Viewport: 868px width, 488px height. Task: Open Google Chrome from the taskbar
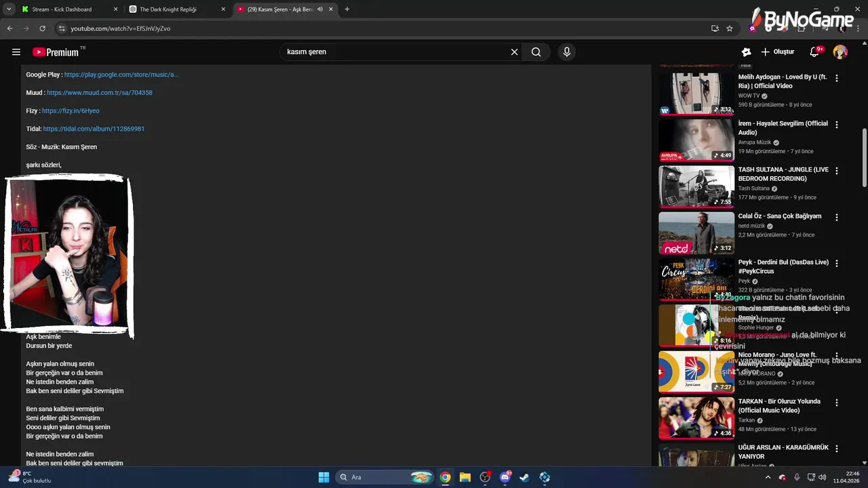pyautogui.click(x=445, y=477)
